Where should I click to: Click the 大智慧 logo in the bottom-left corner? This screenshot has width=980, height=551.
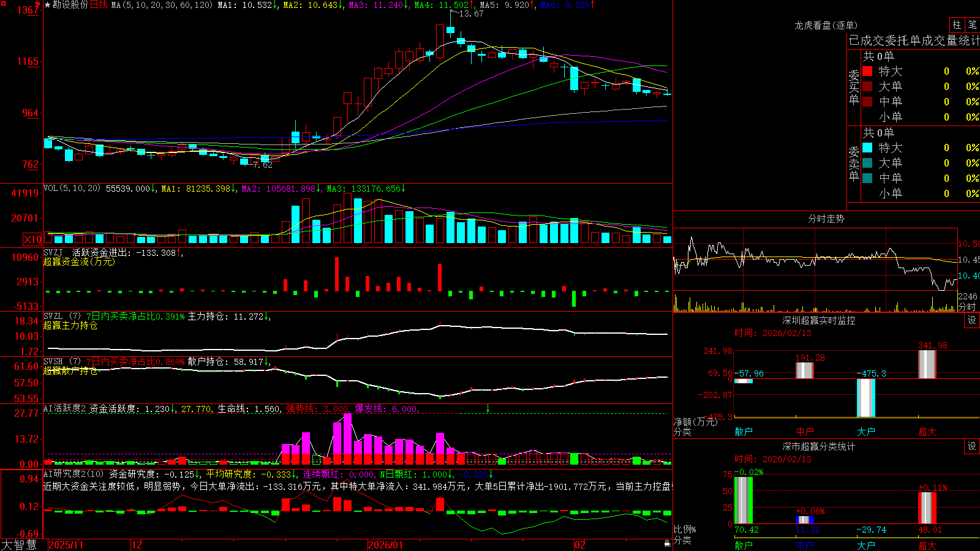click(20, 545)
